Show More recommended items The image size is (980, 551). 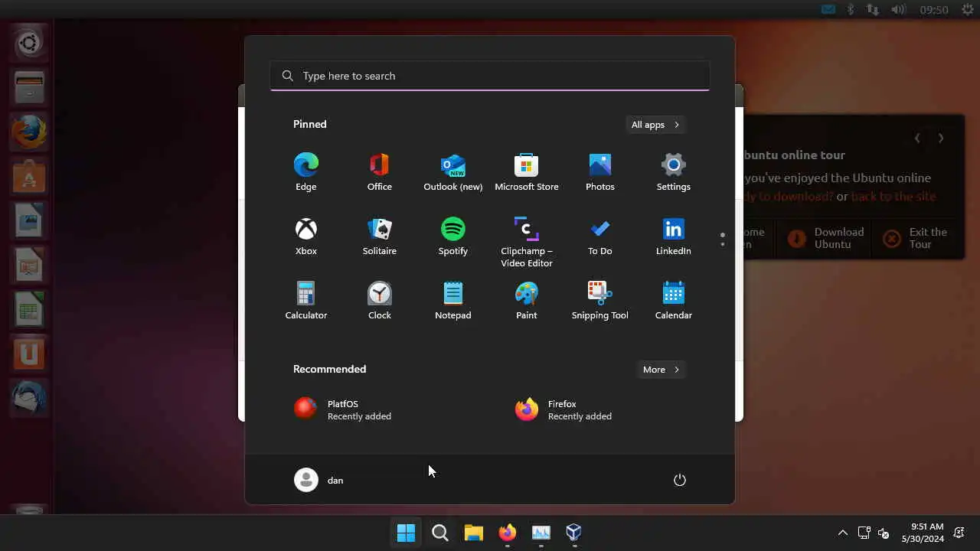(661, 370)
